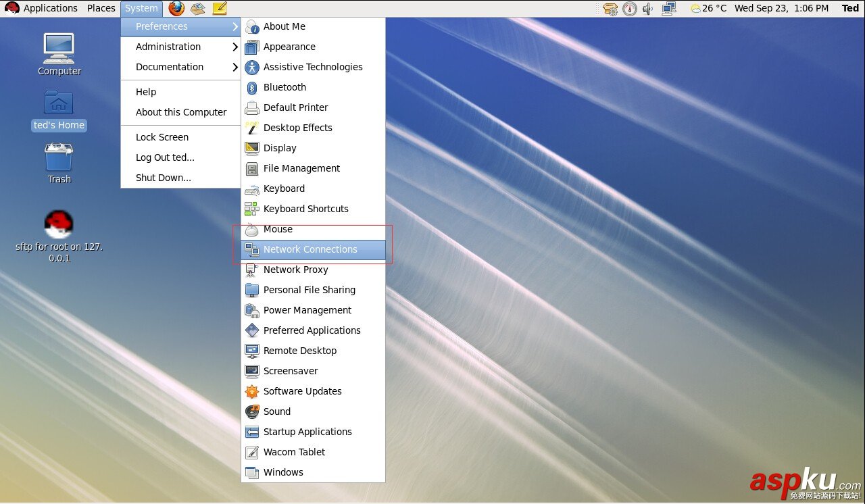Click the Appearance icon
This screenshot has width=865, height=504.
click(252, 47)
